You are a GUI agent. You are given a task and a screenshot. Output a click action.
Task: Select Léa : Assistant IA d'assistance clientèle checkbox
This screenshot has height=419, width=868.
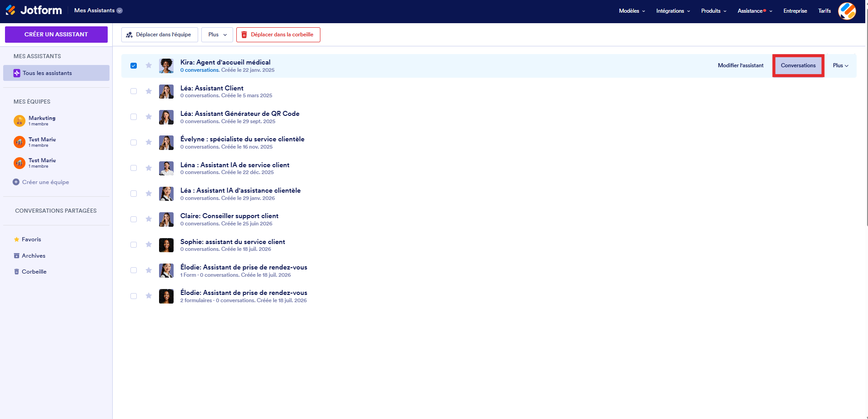coord(134,194)
